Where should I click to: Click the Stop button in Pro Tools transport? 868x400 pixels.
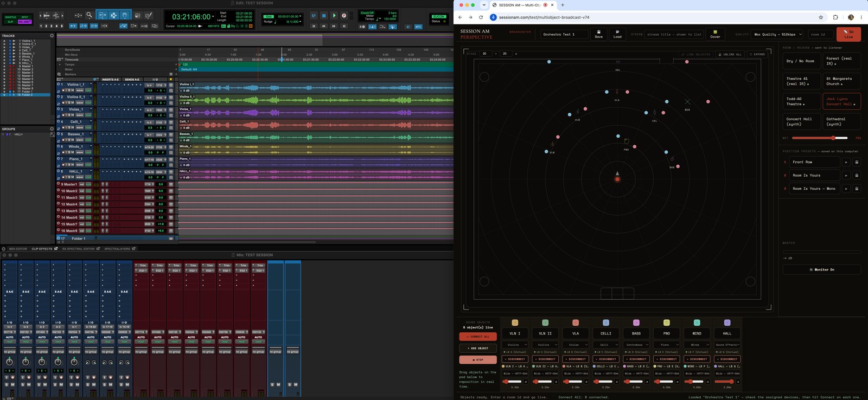(324, 16)
